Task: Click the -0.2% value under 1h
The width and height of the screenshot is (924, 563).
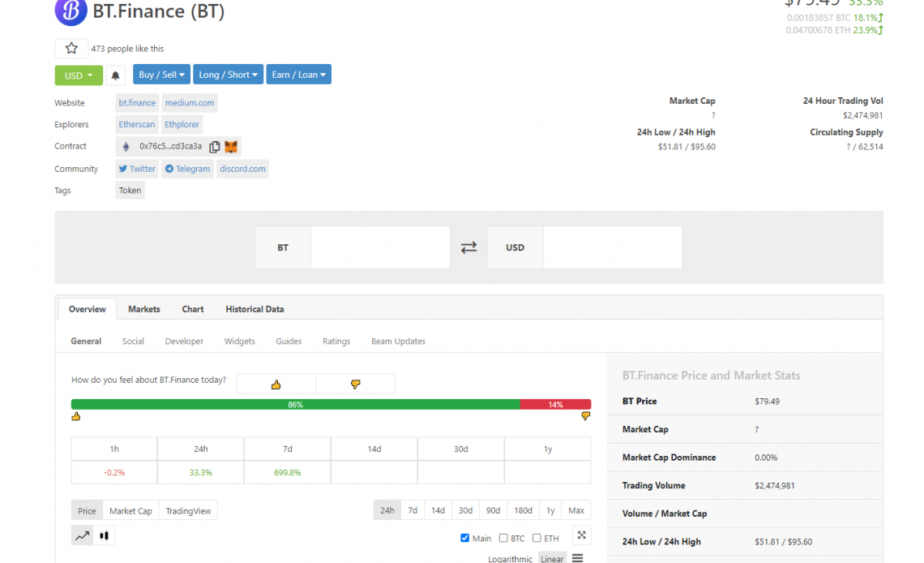Action: 114,473
